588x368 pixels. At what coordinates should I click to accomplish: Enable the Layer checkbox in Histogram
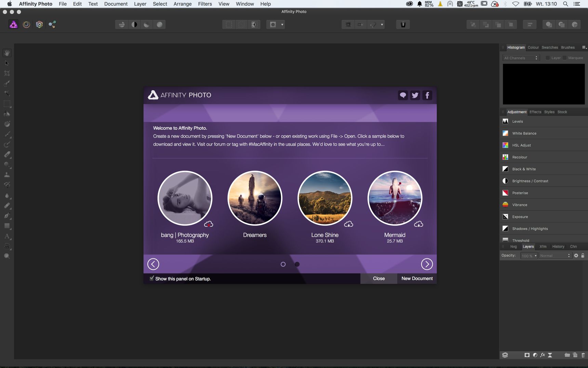pos(548,58)
